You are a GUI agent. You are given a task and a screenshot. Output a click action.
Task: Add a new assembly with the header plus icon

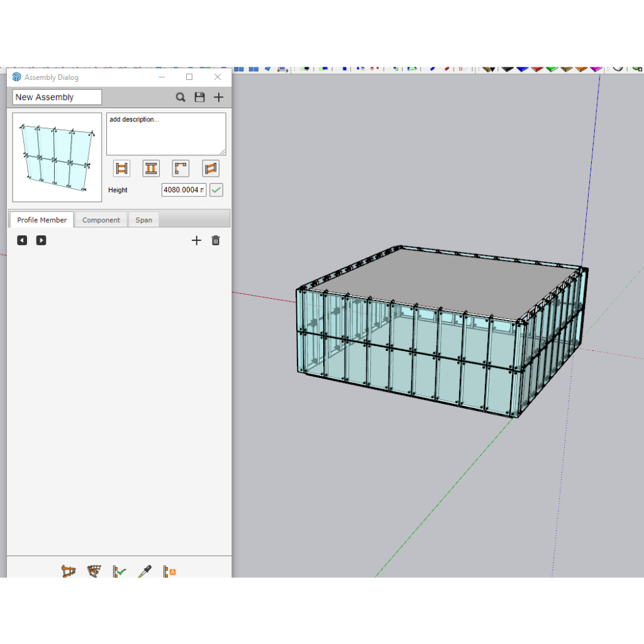[218, 97]
